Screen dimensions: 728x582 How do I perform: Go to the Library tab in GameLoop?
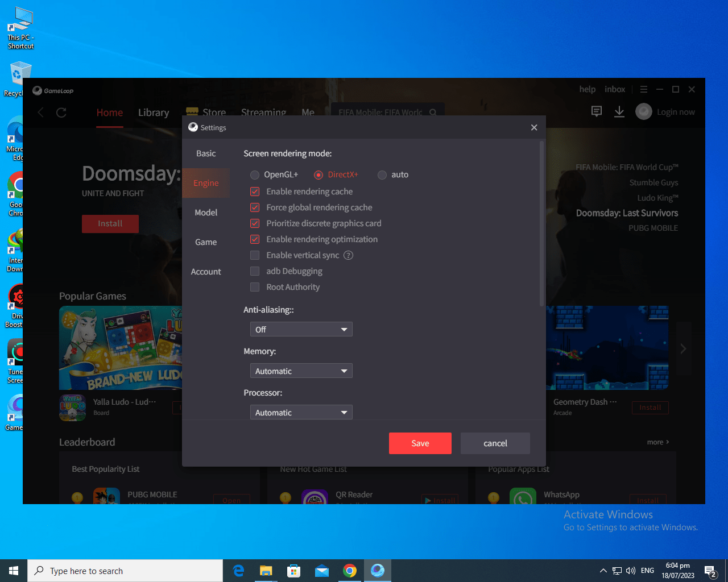154,113
